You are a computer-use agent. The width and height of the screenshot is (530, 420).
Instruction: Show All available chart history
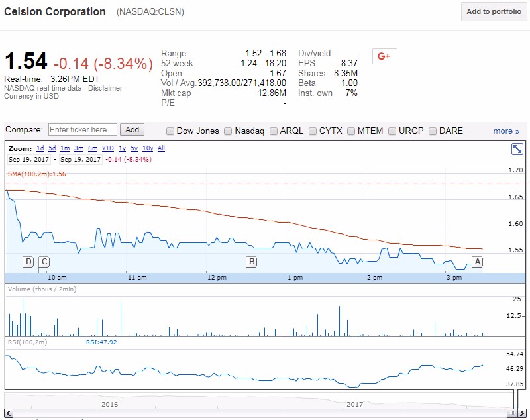pyautogui.click(x=161, y=148)
